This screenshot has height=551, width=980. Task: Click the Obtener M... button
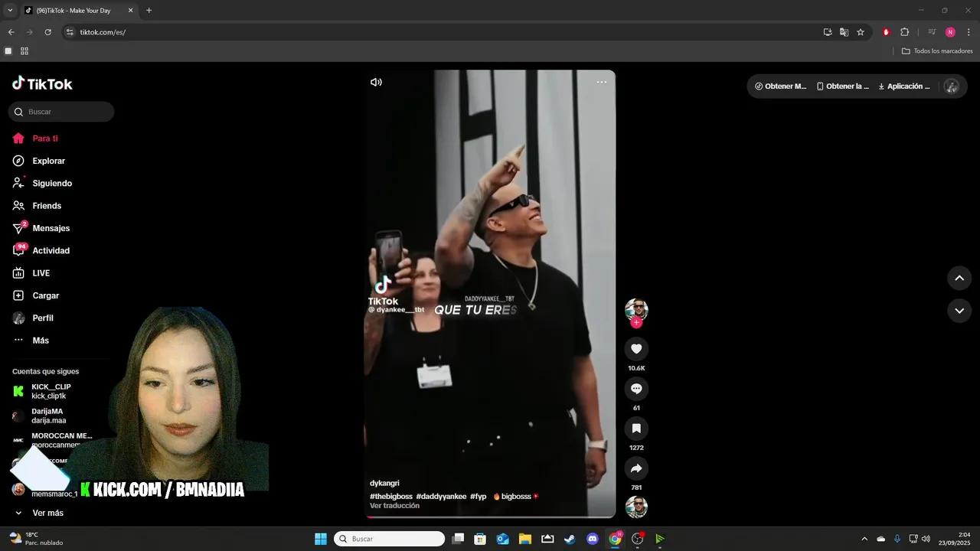(781, 86)
